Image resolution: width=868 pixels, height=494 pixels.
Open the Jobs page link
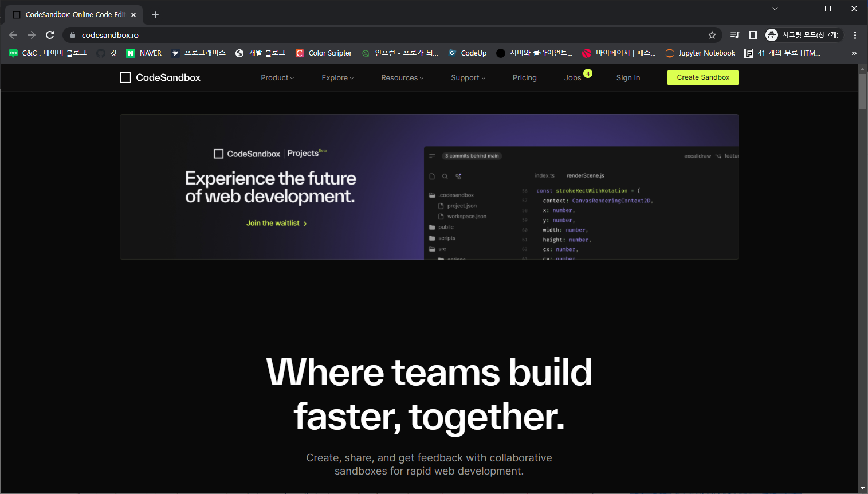[573, 77]
